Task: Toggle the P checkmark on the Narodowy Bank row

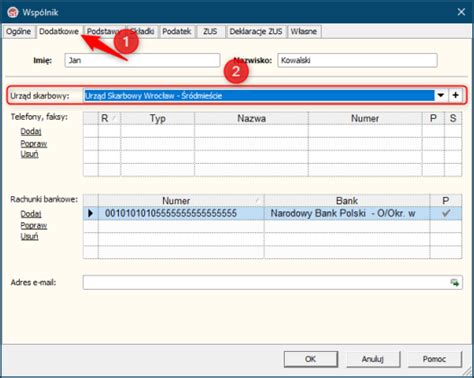Action: pos(446,213)
